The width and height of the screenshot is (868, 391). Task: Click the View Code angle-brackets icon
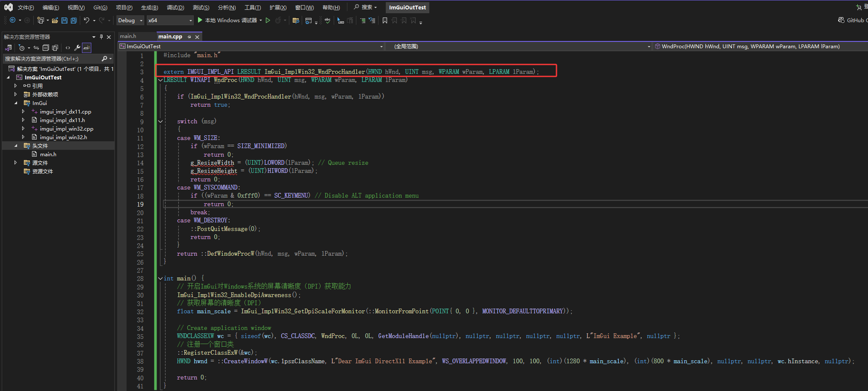(x=68, y=48)
